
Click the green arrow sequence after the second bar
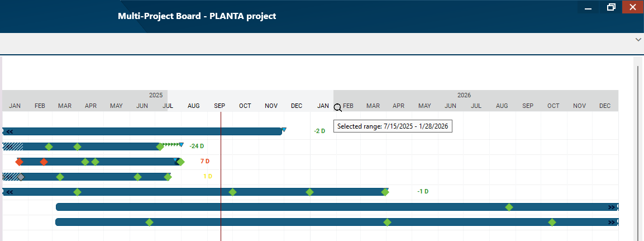tap(170, 144)
